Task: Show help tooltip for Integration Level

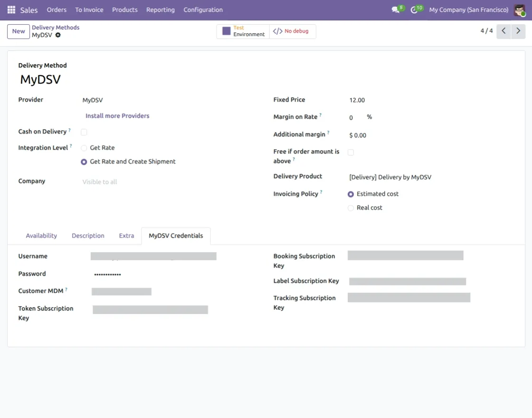Action: (x=71, y=146)
